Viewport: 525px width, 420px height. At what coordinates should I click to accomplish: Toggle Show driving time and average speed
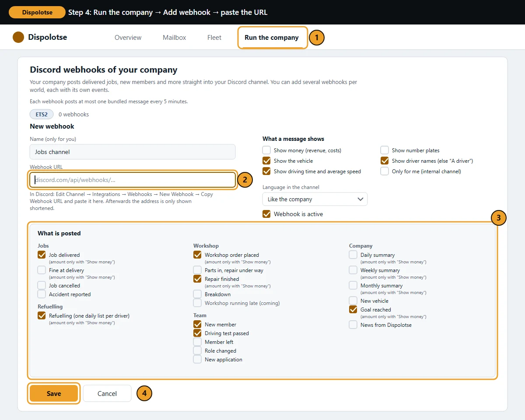(x=266, y=171)
